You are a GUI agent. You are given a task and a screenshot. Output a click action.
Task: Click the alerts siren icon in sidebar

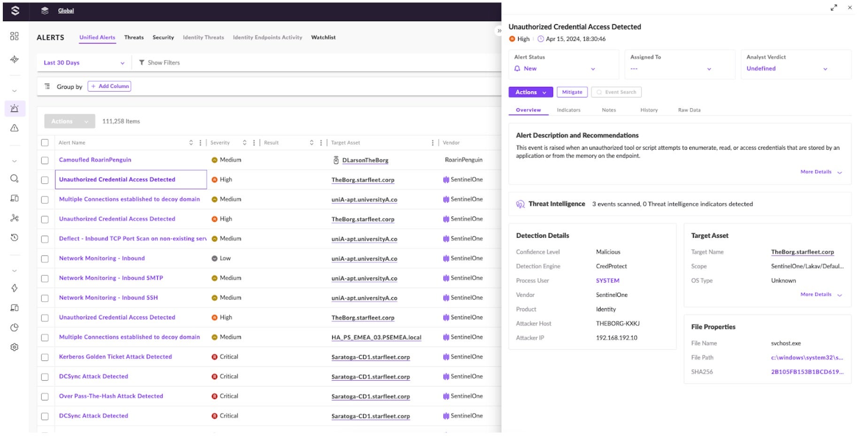click(x=15, y=109)
